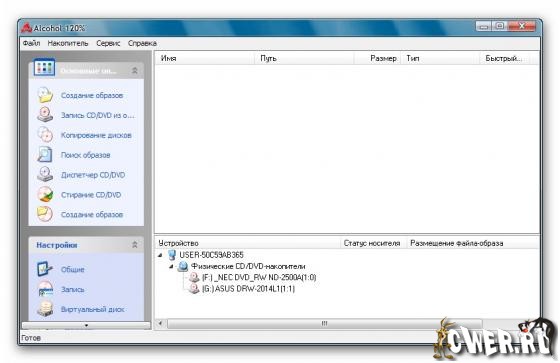This screenshot has height=363, width=560.
Task: Click the sidebar scroll-down arrow bar
Action: (86, 325)
